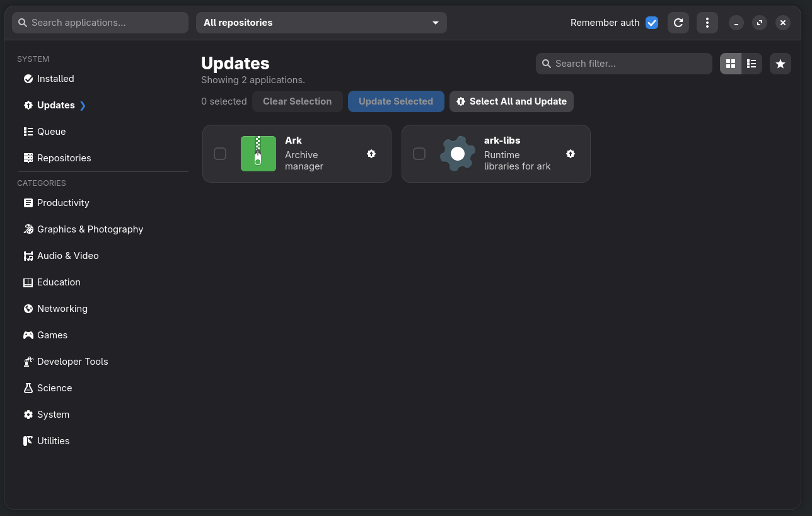Open the All repositories dropdown

coord(322,22)
